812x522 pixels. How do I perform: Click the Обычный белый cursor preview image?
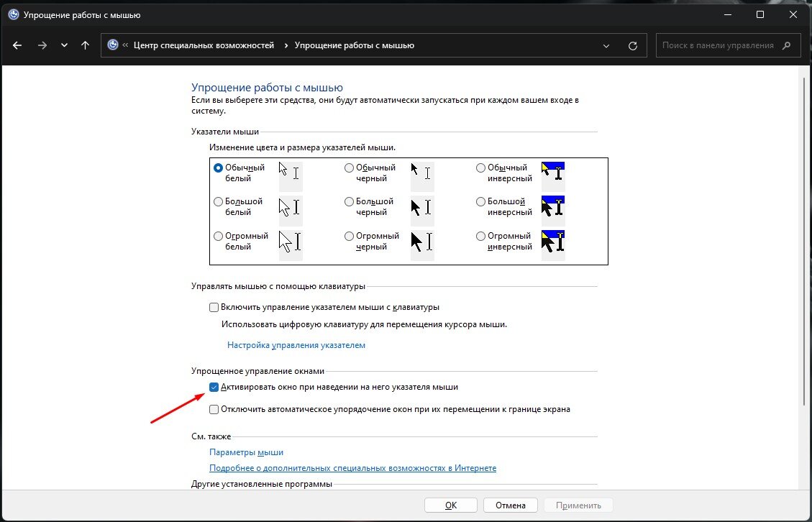(291, 176)
